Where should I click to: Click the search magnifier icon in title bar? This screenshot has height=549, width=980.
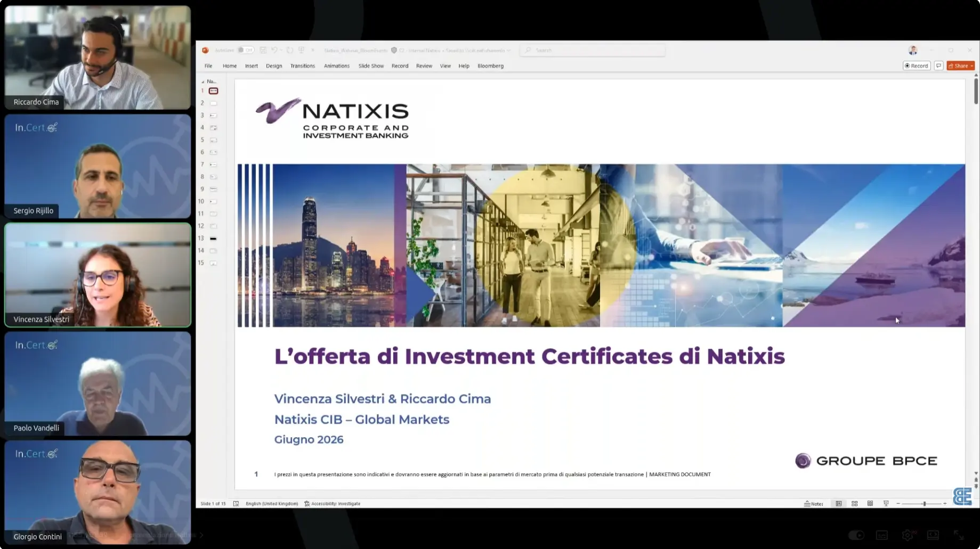click(528, 50)
